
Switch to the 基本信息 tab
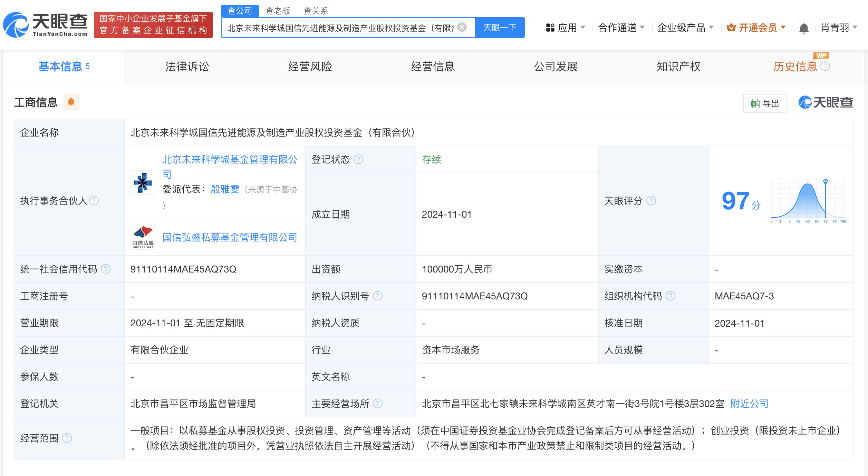coord(64,66)
